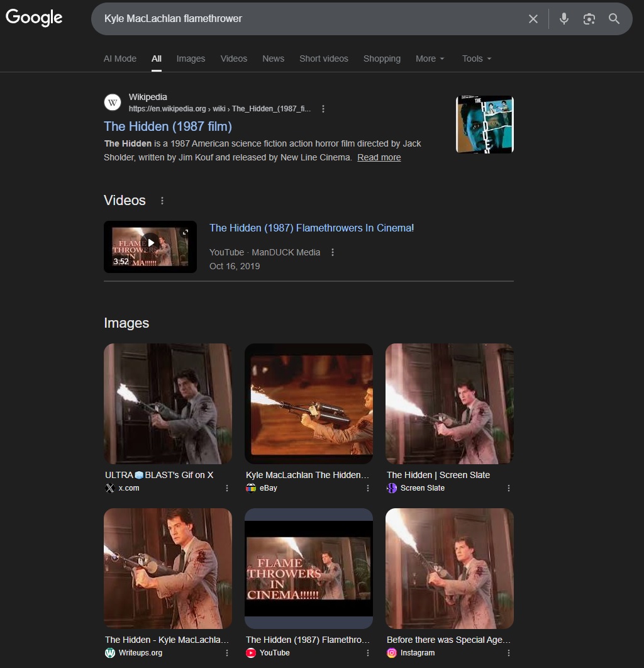
Task: Play the Flamethrowers In Cinema video thumbnail
Action: 150,247
